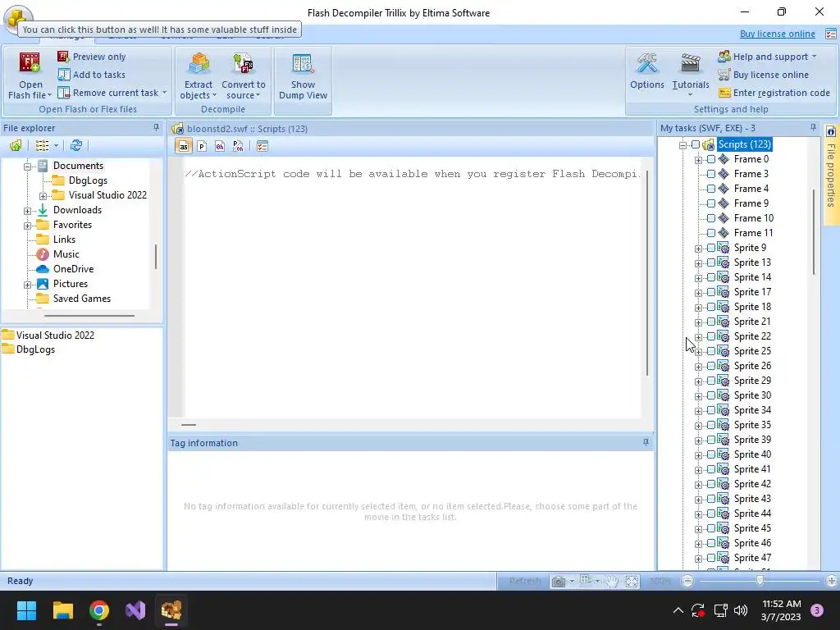This screenshot has width=840, height=630.
Task: Check the Sprite 9 checkbox
Action: point(711,248)
